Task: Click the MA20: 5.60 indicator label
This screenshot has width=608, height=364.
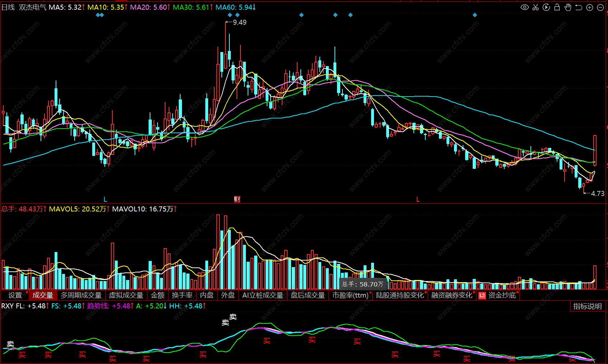Action: (x=150, y=7)
